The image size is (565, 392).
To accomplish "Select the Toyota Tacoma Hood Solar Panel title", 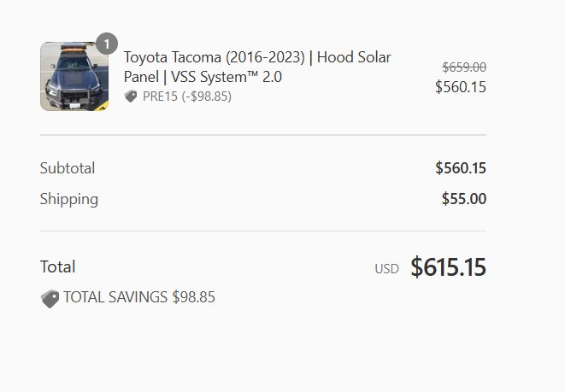I will tap(257, 67).
